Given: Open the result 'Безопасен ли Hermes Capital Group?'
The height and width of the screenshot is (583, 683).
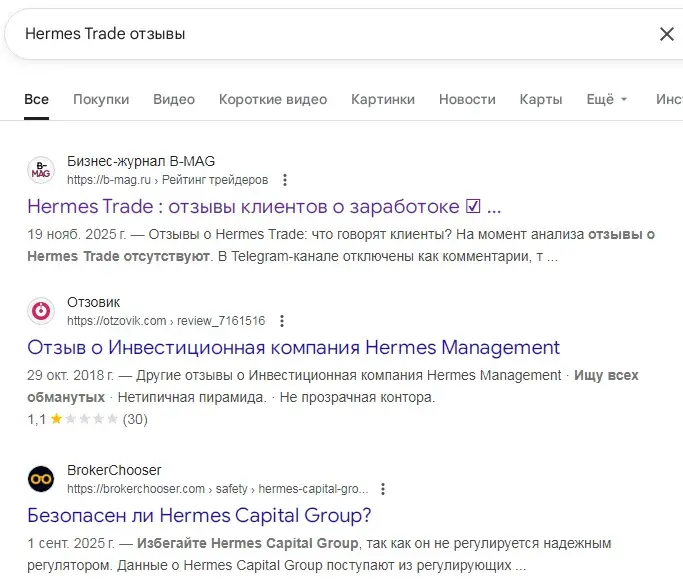Looking at the screenshot, I should [199, 515].
